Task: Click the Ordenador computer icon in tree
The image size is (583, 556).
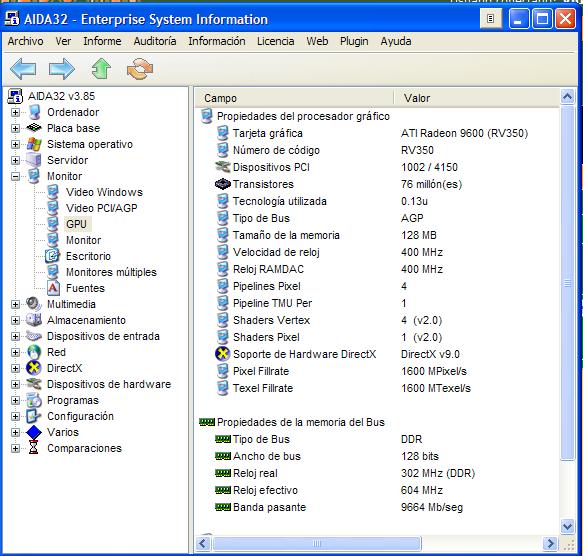Action: click(x=35, y=112)
